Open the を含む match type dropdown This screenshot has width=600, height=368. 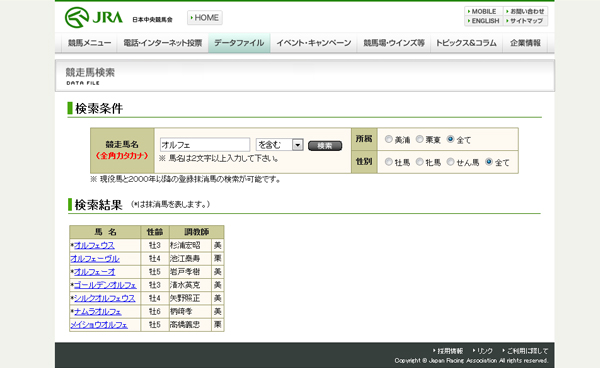pos(280,145)
